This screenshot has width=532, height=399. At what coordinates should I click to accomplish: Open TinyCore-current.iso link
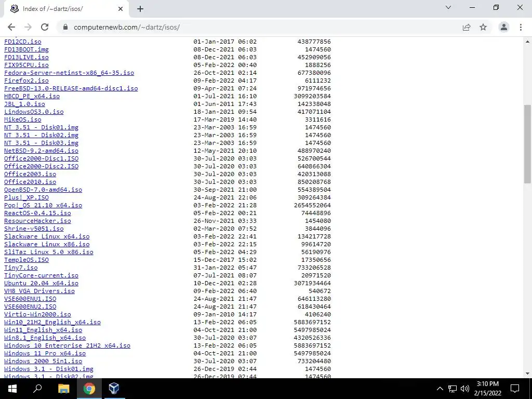tap(42, 275)
